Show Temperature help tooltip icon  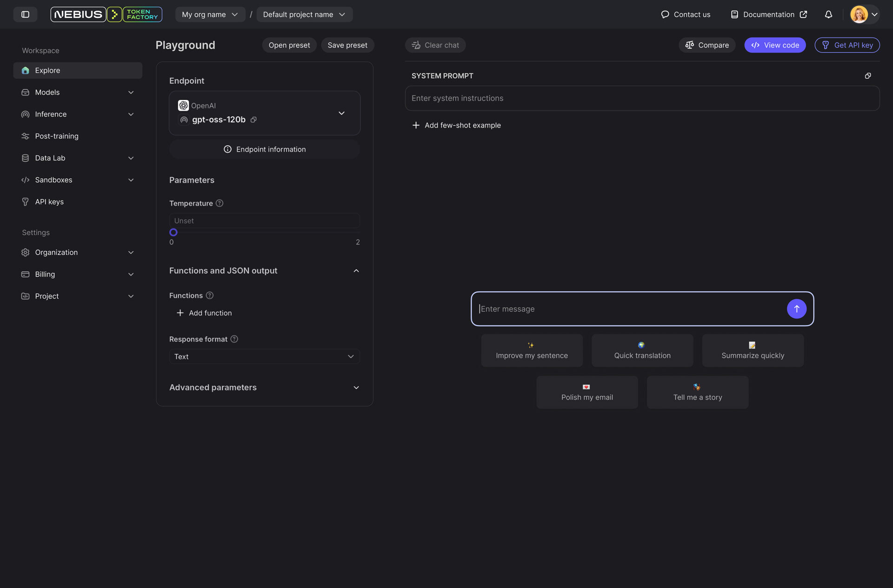[x=220, y=203]
